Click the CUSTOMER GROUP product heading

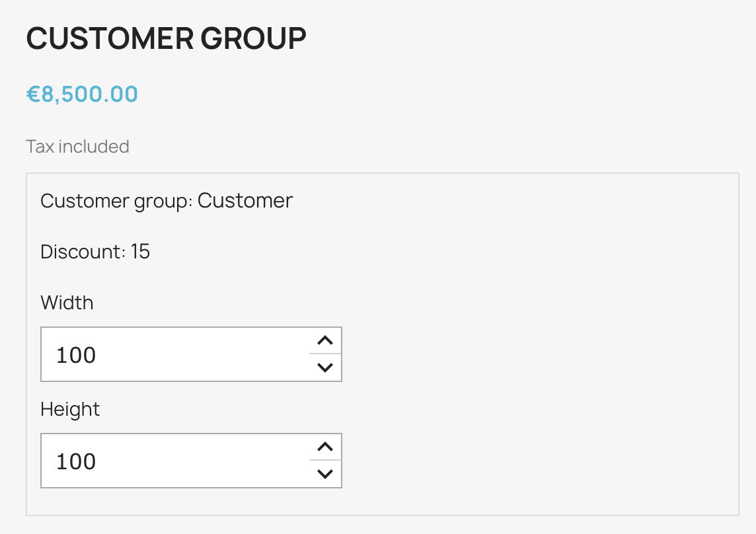coord(166,39)
